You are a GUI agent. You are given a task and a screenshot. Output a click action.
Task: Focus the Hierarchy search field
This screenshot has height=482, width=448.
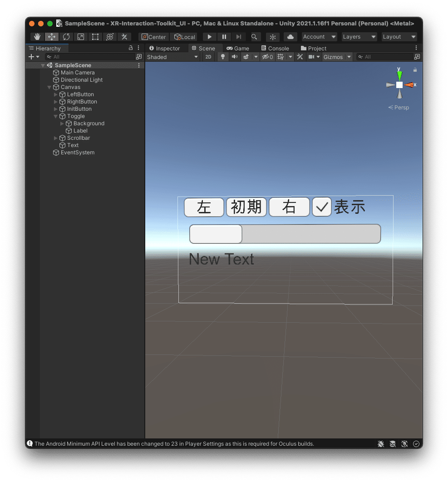90,57
